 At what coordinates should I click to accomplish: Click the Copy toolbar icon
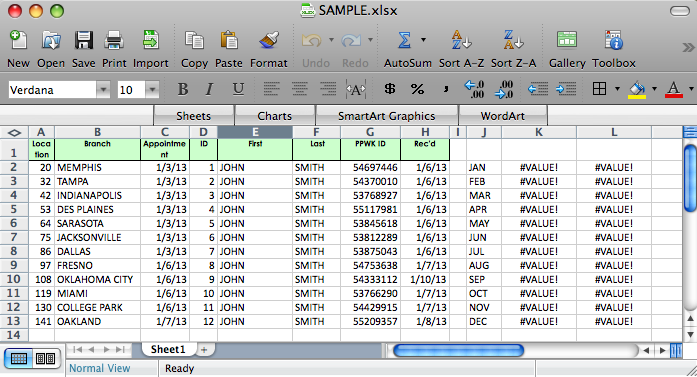194,41
